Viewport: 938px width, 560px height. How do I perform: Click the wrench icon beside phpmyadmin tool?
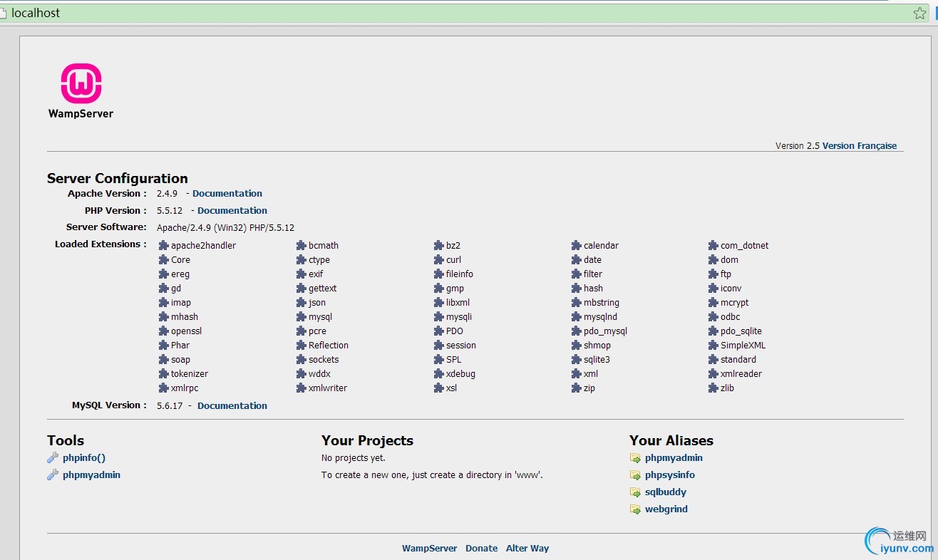[53, 475]
